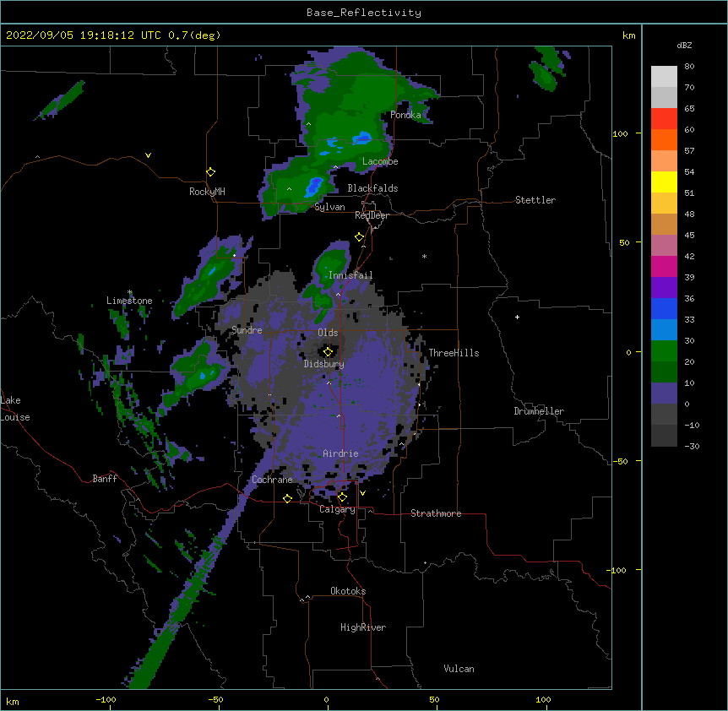Click the Drumheller city label
Viewport: 728px width, 711px height.
[539, 411]
